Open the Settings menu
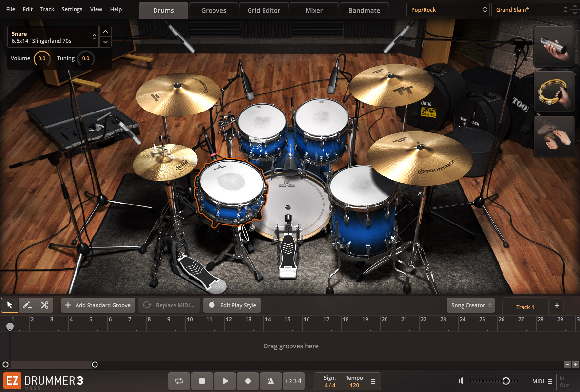Screen dimensions: 580x392 click(x=72, y=9)
